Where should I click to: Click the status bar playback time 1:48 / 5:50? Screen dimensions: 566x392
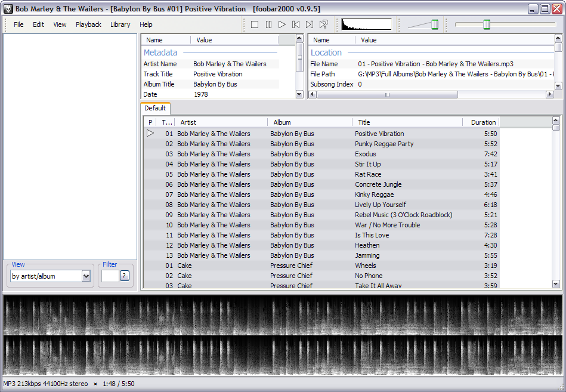tap(119, 384)
